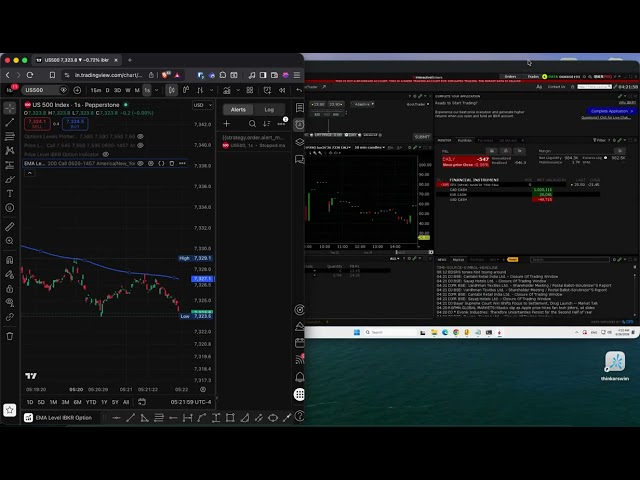
Task: Select the trend line drawing tool
Action: [x=10, y=122]
